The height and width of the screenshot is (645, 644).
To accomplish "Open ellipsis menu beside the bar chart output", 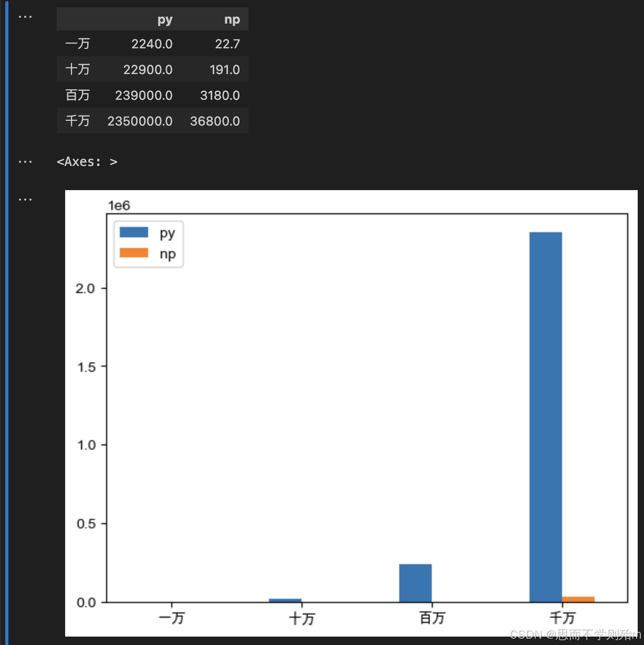I will [25, 200].
